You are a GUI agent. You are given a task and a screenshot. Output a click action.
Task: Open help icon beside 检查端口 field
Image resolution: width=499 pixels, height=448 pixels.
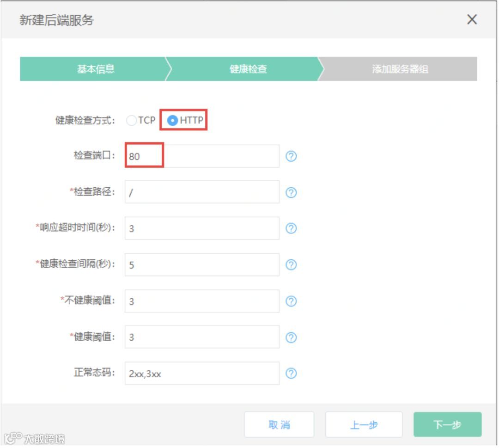coord(291,156)
